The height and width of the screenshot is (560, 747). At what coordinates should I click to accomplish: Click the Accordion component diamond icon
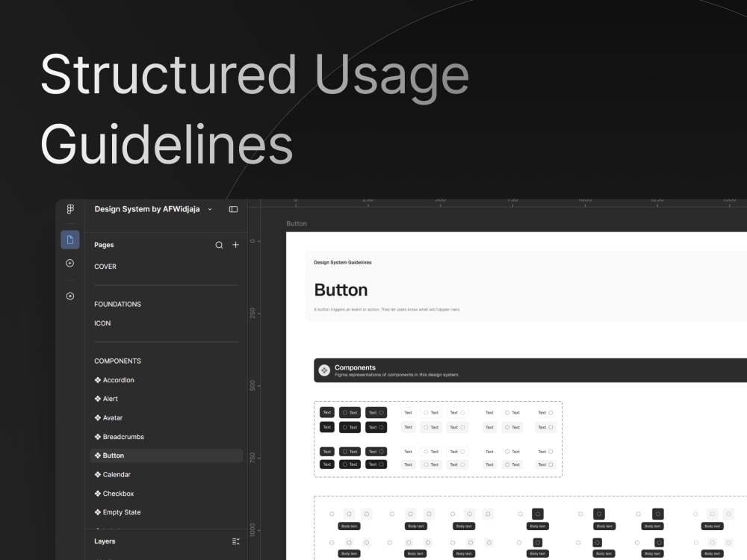click(98, 380)
